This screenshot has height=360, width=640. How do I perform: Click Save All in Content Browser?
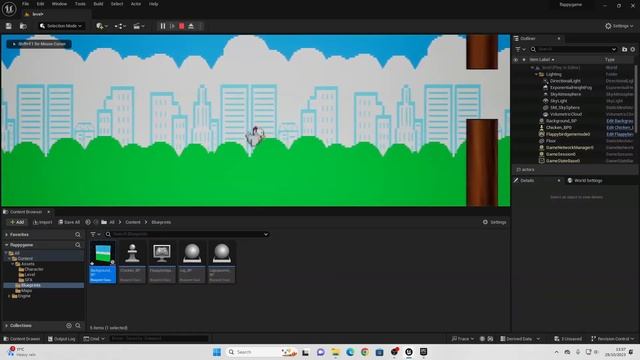coord(69,222)
